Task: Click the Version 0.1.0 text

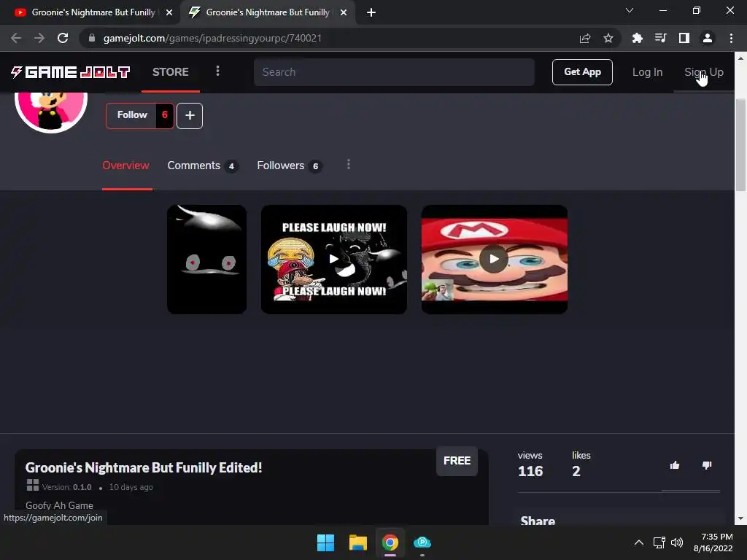Action: tap(66, 487)
